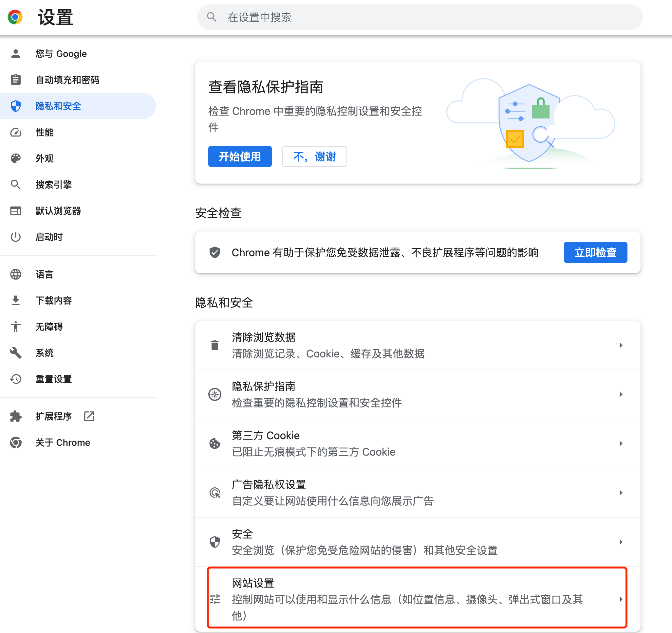Open 语言 in the sidebar
Viewport: 672px width, 633px height.
click(78, 274)
